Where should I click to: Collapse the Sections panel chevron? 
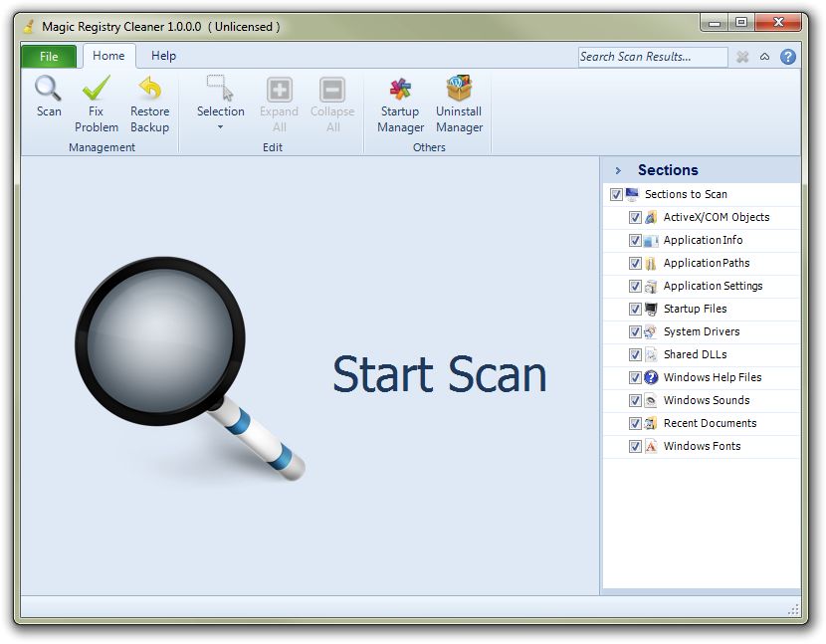click(618, 171)
